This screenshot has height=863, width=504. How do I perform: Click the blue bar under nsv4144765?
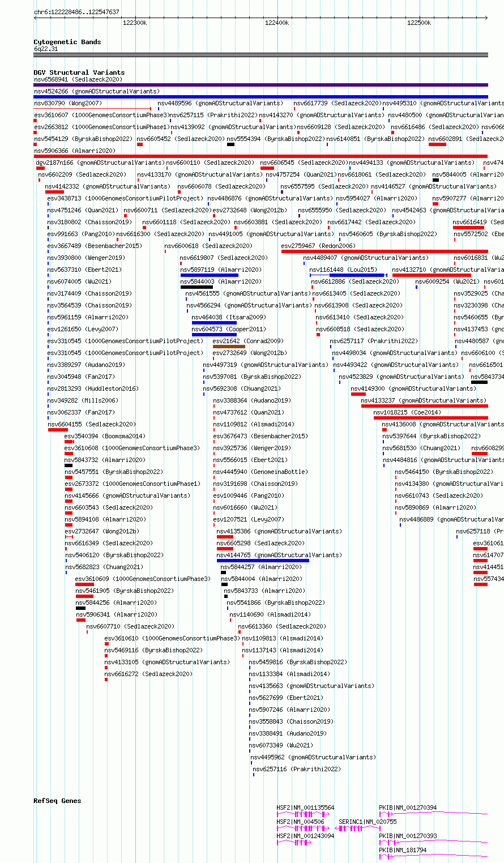coord(263,561)
